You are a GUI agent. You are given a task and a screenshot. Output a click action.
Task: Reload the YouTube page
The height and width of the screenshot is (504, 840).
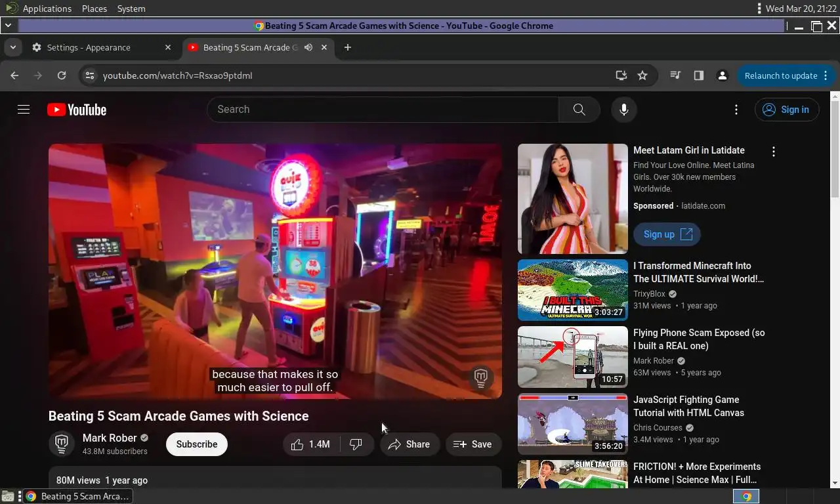pyautogui.click(x=62, y=75)
